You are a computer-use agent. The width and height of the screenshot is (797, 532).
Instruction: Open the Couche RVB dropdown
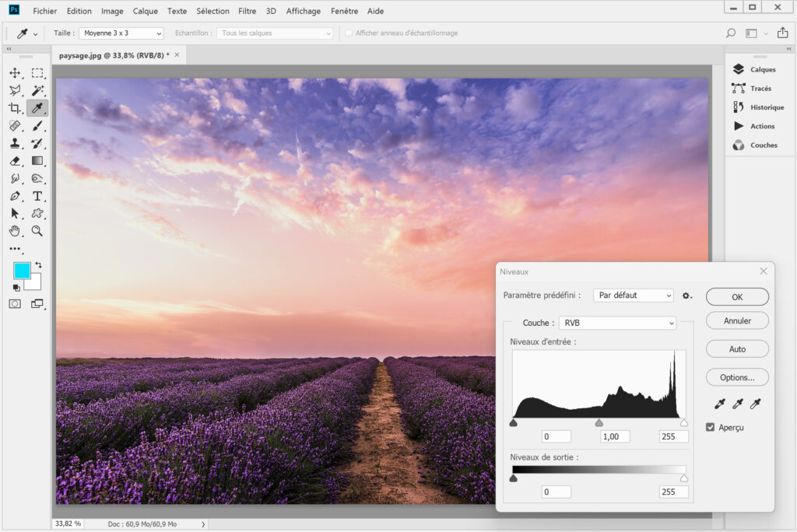click(x=617, y=323)
